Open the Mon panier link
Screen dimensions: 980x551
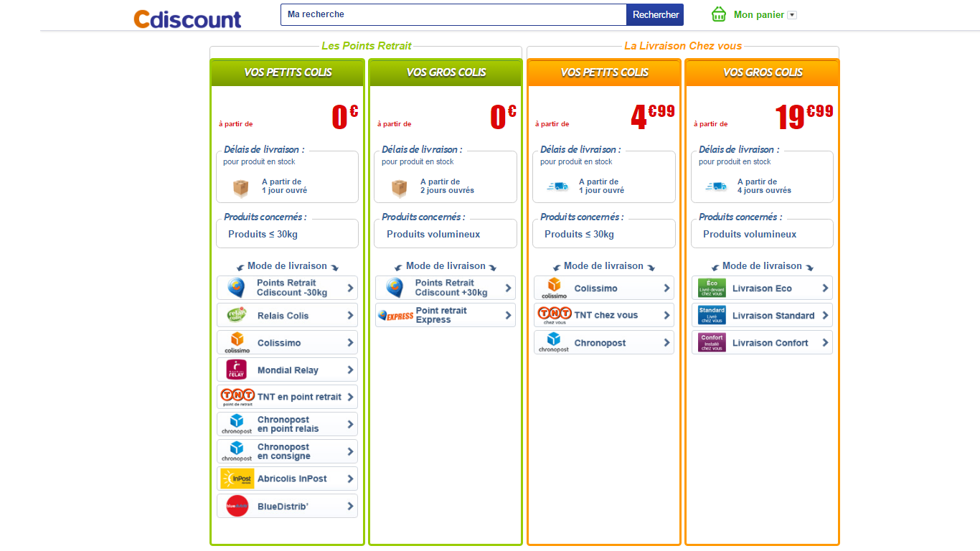point(758,14)
